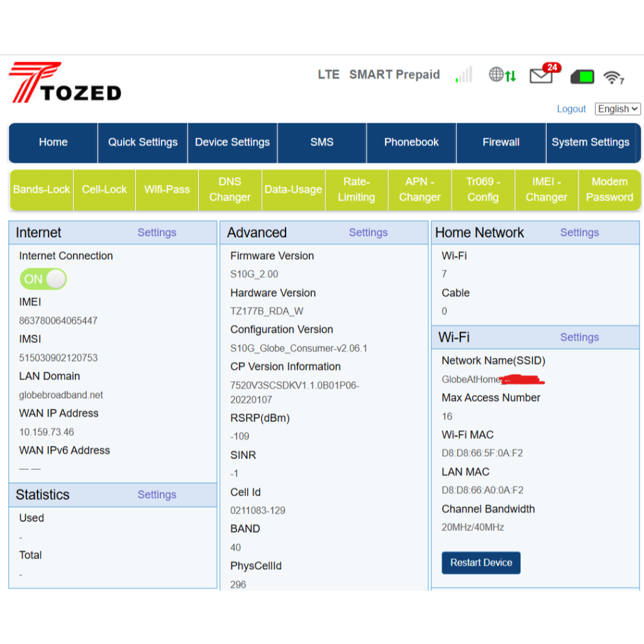Viewport: 644px width, 644px height.
Task: Click the Logout link
Action: (x=571, y=109)
